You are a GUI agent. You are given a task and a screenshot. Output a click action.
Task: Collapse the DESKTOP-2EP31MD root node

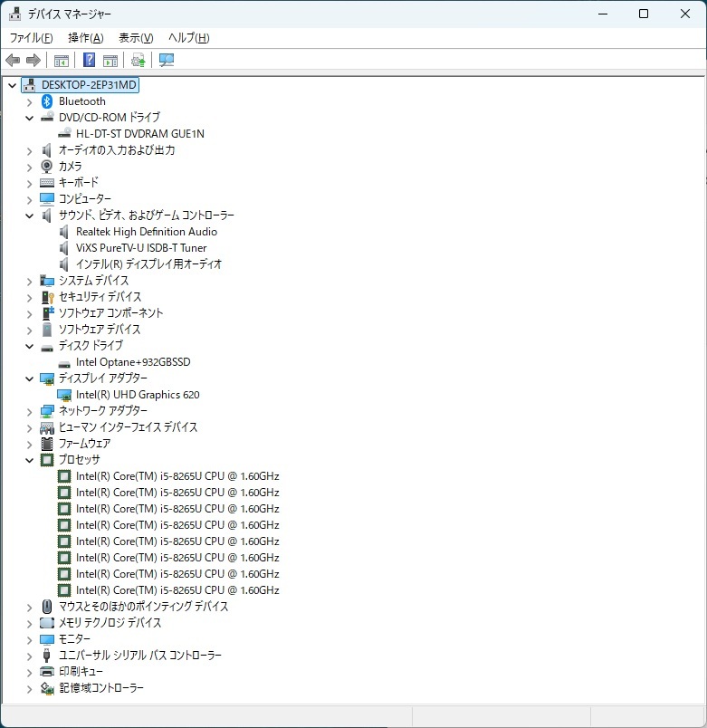pyautogui.click(x=13, y=85)
